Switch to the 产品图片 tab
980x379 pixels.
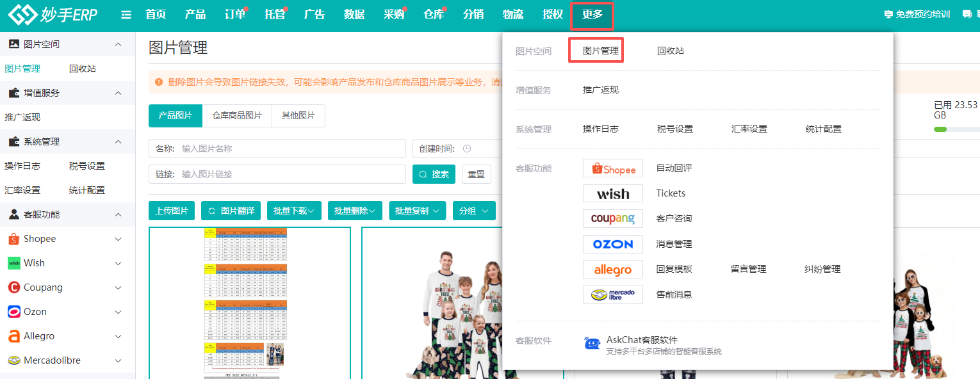176,116
